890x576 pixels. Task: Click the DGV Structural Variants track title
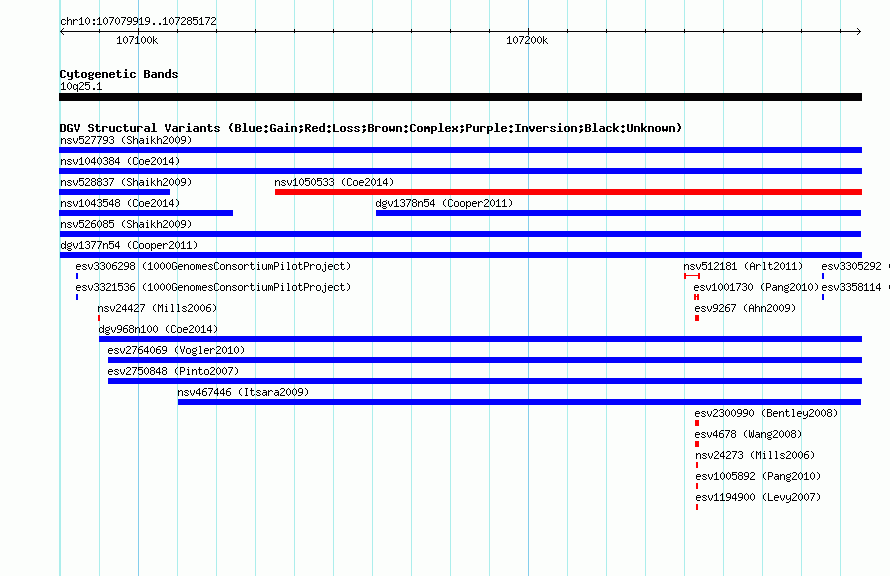371,128
